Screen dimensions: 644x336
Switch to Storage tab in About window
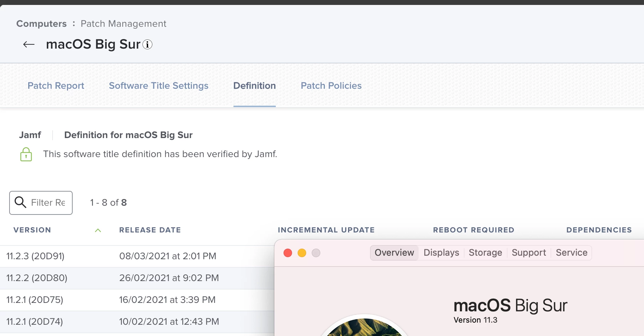click(x=485, y=253)
